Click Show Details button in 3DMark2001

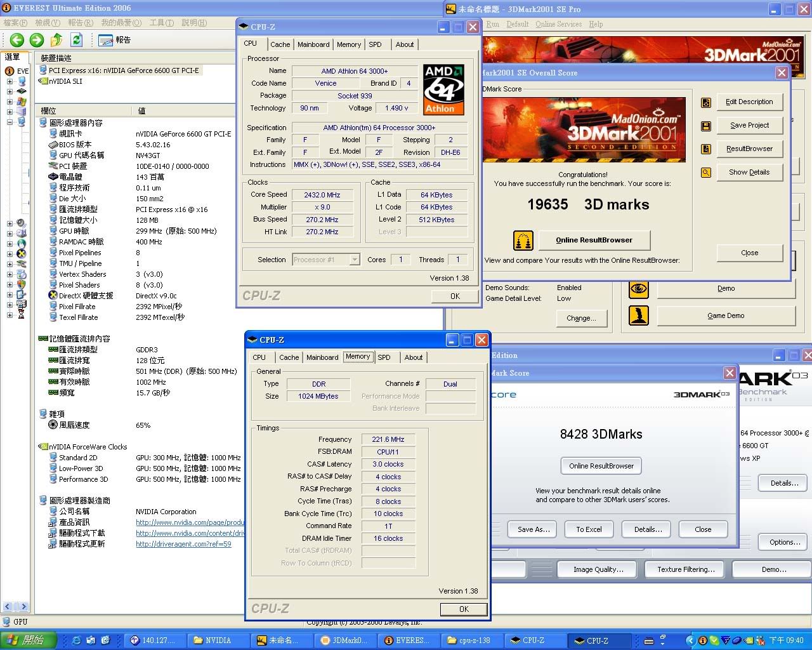click(749, 173)
